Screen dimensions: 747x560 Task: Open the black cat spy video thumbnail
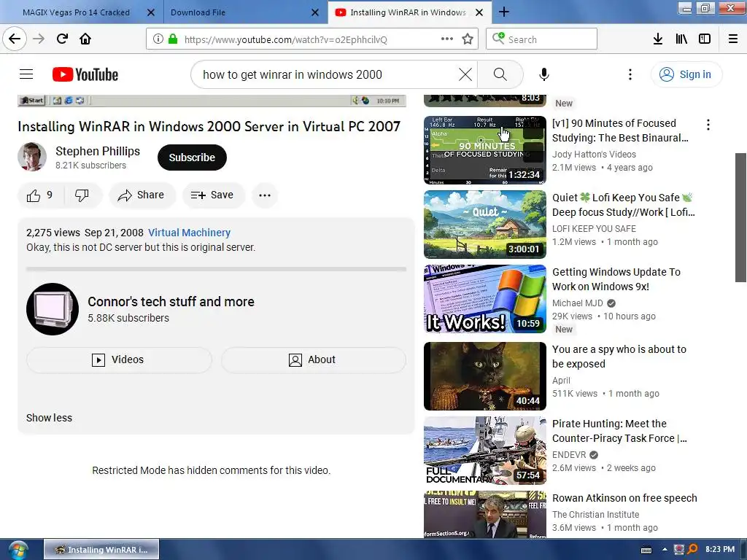[x=485, y=376]
